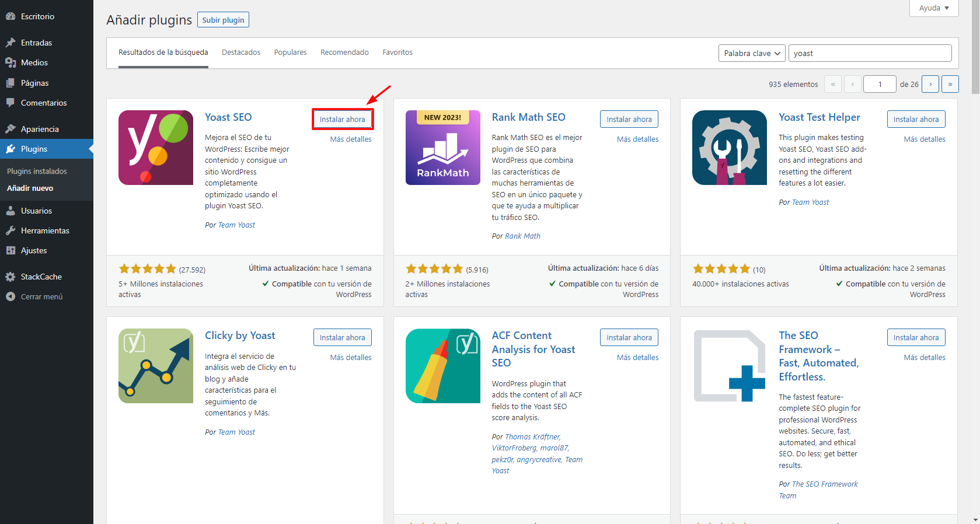Expand the Ayuda help panel
The image size is (980, 524).
point(934,8)
